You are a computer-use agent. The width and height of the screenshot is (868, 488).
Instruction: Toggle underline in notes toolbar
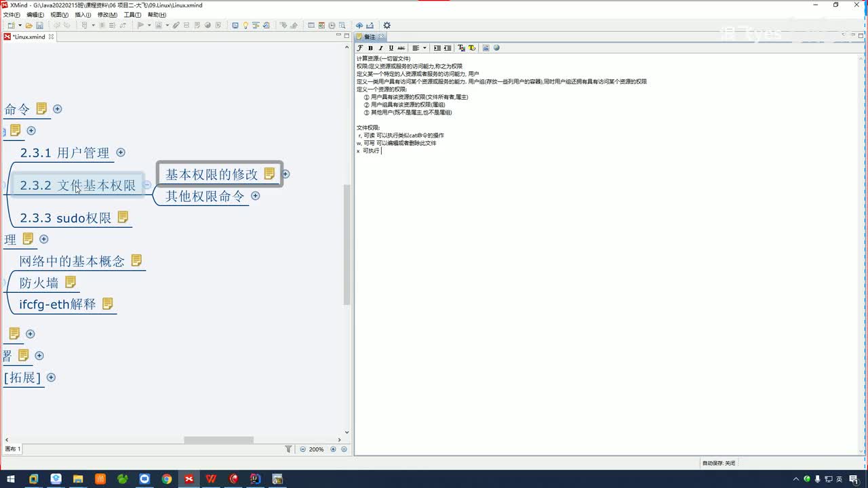391,48
